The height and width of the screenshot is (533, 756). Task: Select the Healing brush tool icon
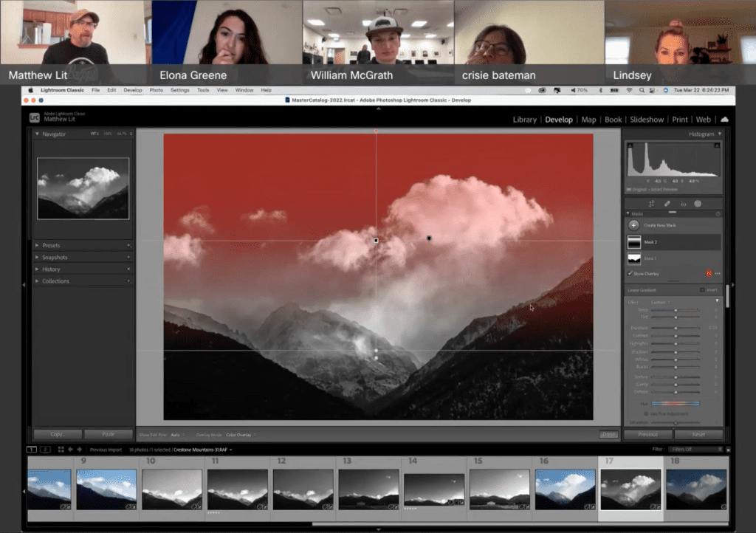click(667, 204)
